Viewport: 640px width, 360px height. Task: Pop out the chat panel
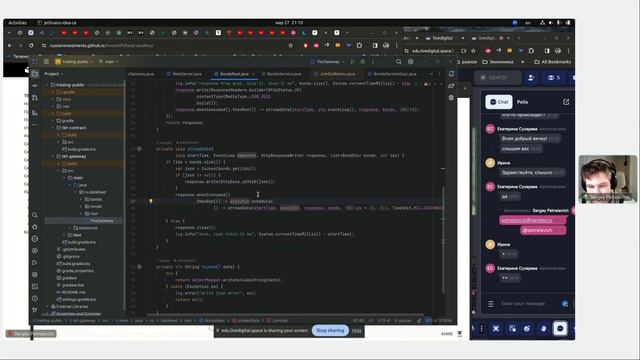566,102
